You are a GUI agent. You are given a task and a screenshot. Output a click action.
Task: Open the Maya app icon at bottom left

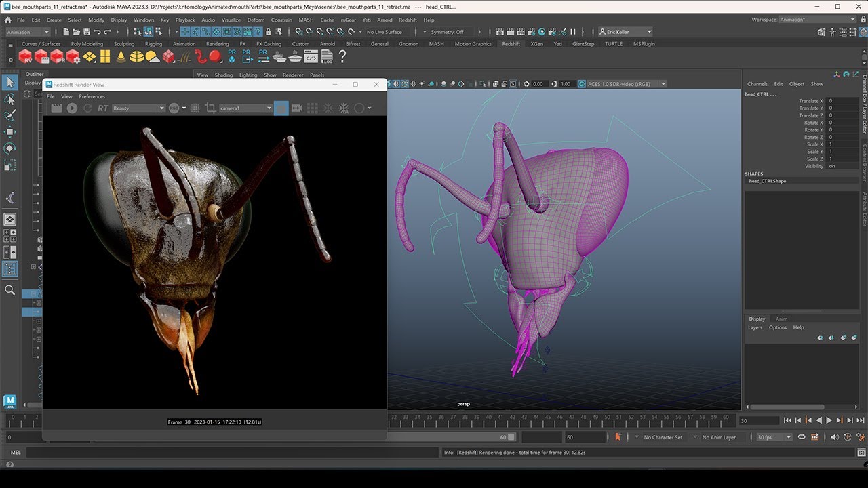click(x=9, y=402)
